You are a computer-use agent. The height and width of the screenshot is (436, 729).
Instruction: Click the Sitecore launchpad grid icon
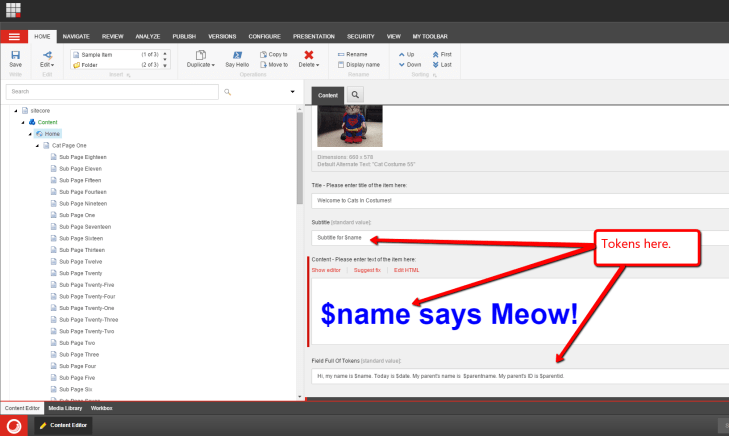(x=15, y=11)
